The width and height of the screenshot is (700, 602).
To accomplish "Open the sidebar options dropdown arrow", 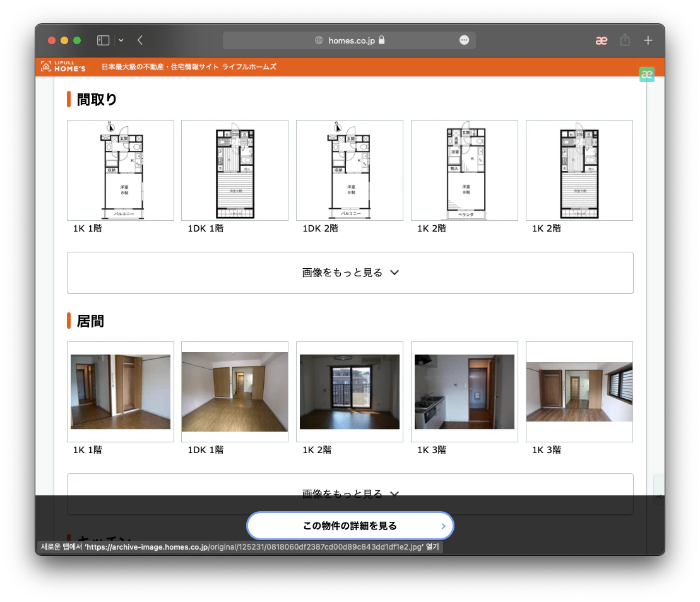I will [x=121, y=40].
